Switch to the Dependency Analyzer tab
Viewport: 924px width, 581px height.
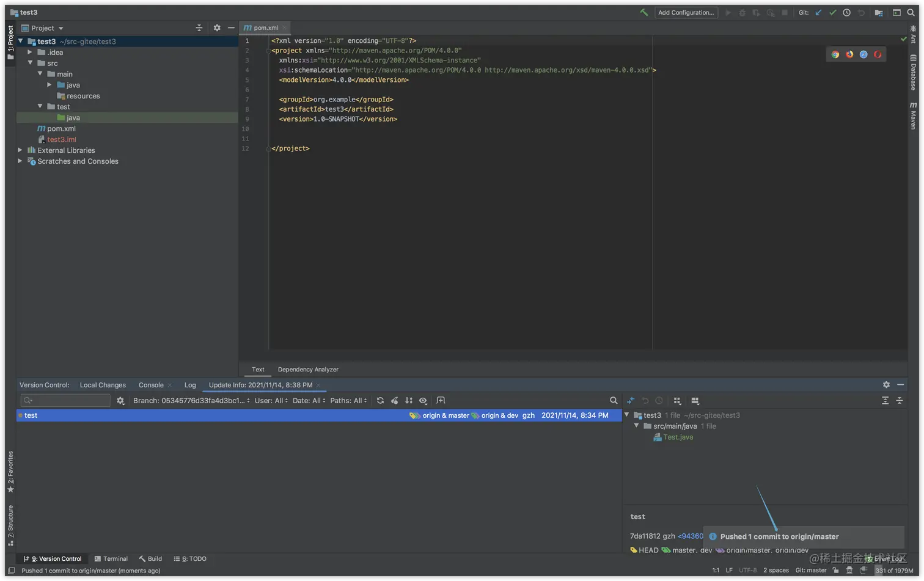tap(308, 370)
